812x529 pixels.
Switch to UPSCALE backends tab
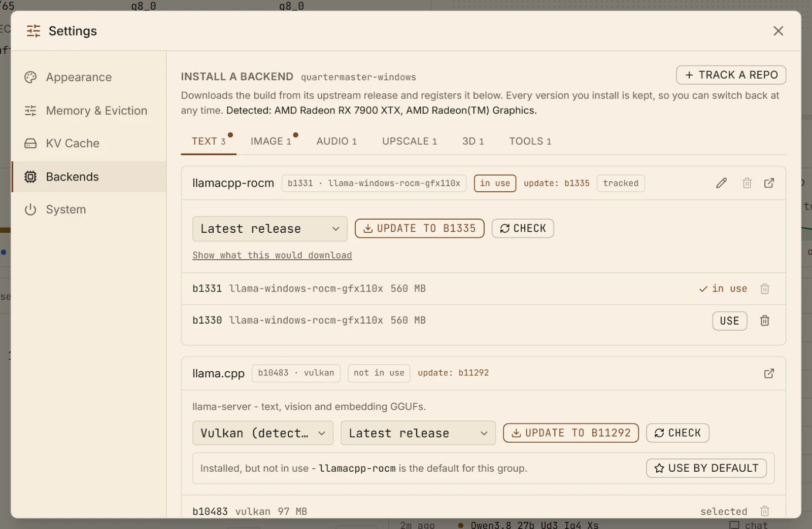click(410, 142)
